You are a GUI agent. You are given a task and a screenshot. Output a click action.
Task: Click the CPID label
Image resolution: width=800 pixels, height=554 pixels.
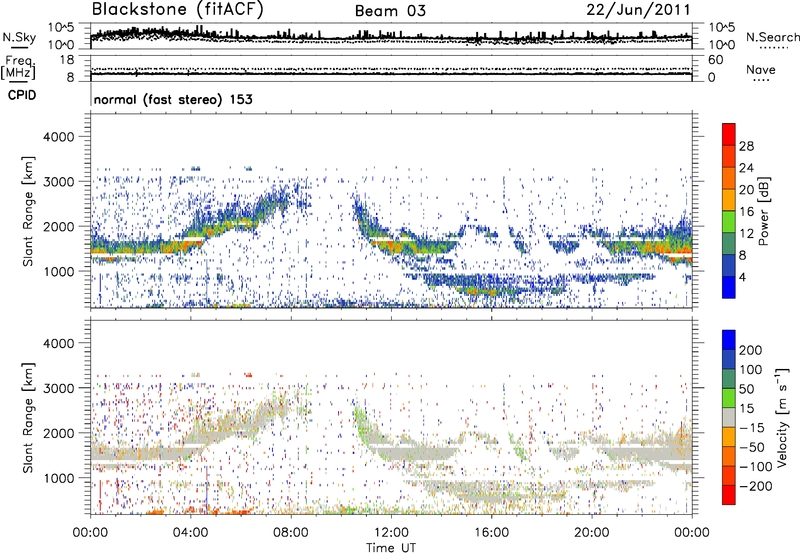tap(19, 99)
